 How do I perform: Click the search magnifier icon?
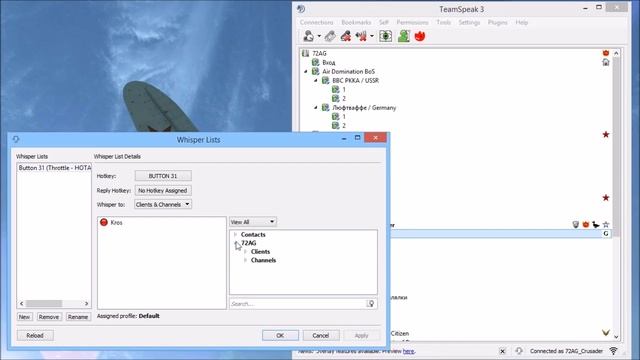click(x=371, y=304)
